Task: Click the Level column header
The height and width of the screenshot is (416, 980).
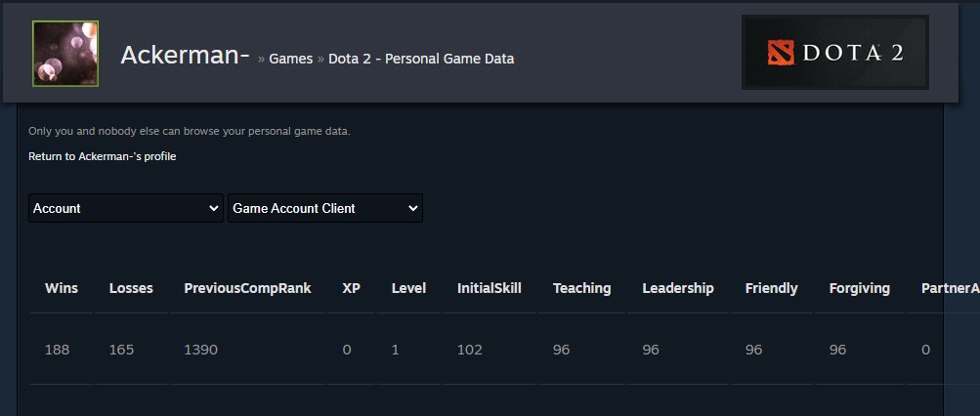Action: [x=408, y=288]
